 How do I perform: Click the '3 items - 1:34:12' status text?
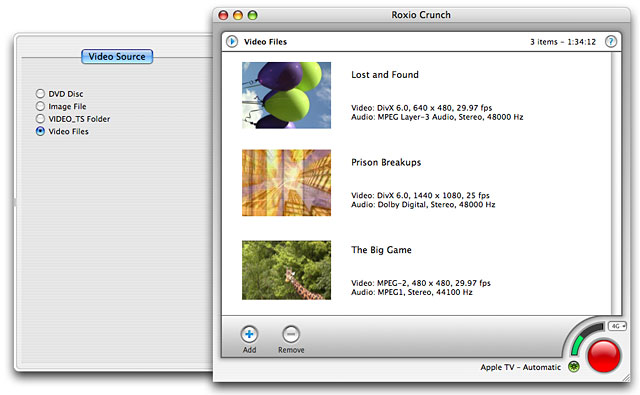click(563, 42)
